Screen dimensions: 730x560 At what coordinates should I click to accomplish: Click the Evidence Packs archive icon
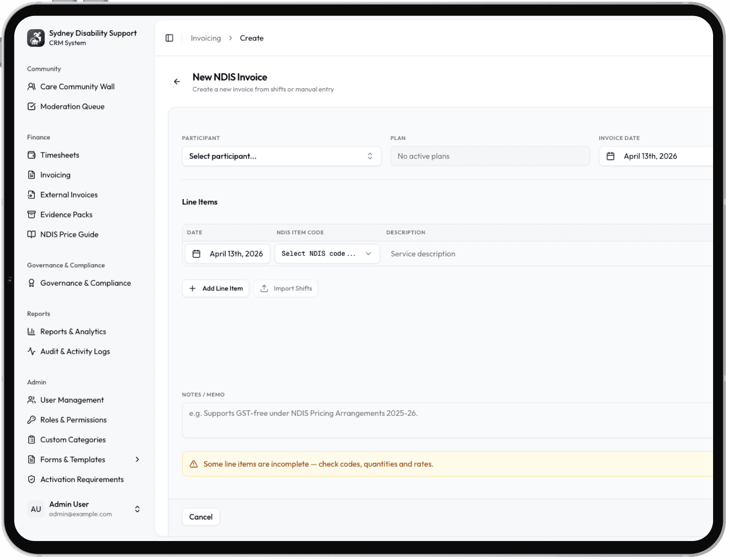pos(32,215)
